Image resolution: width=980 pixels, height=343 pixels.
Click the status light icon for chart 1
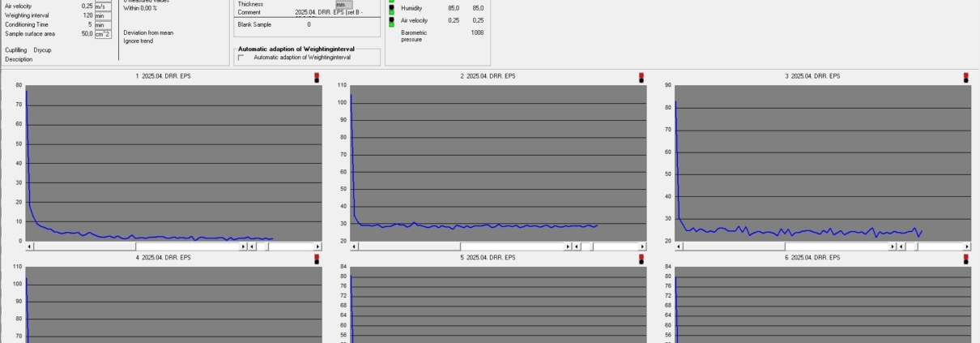tap(317, 78)
